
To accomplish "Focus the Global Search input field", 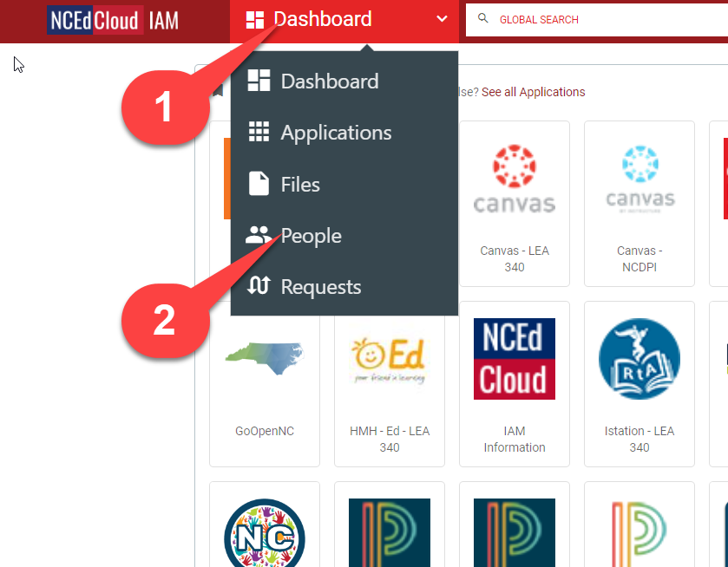I will pos(597,19).
